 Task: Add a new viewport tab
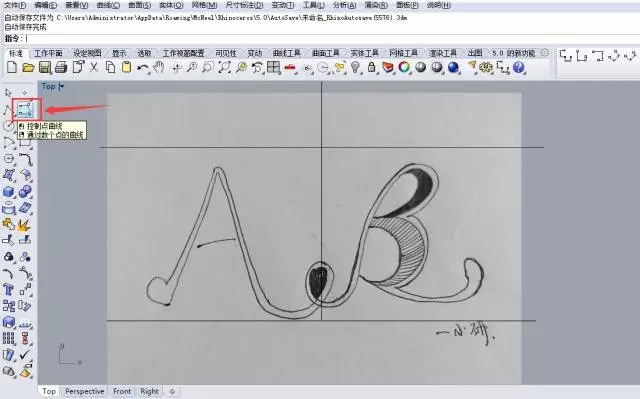click(x=172, y=392)
